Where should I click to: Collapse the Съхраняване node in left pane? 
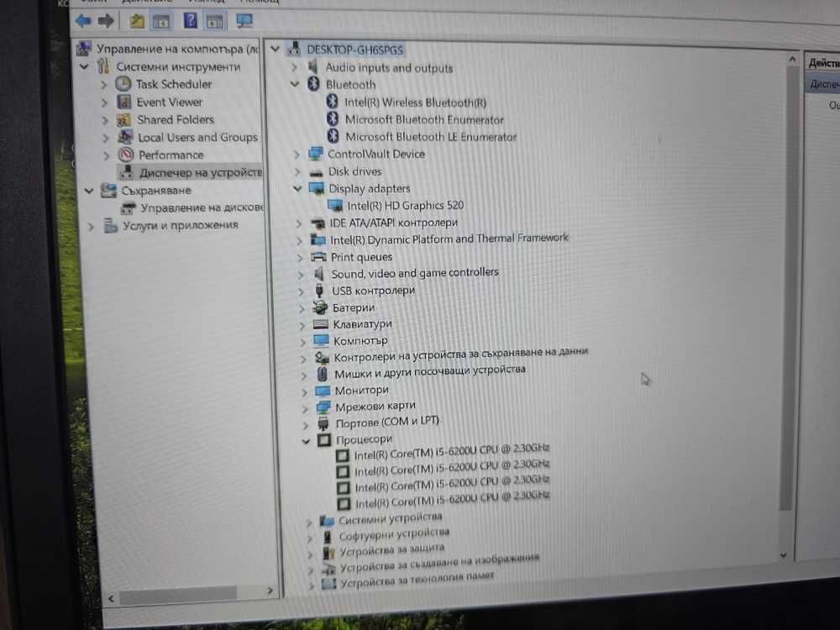[x=89, y=190]
